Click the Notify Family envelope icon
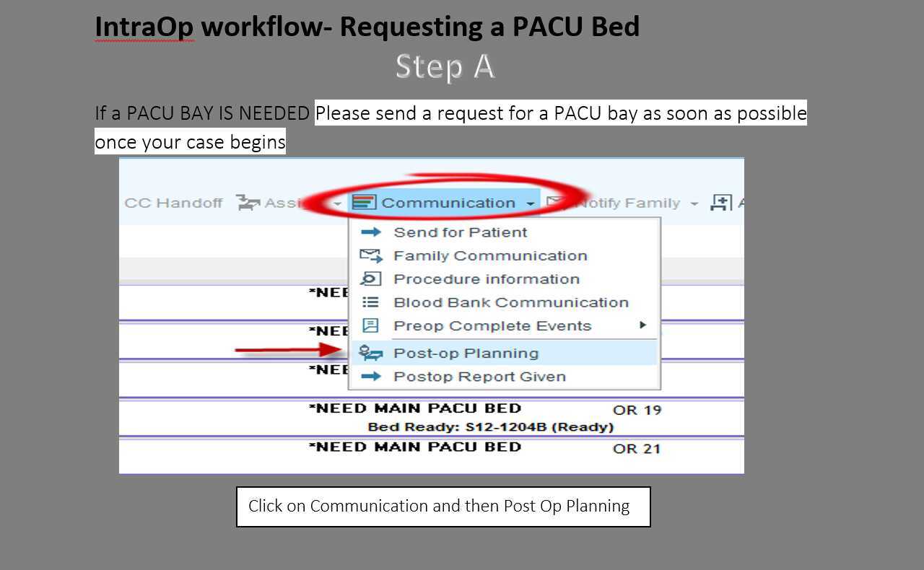The height and width of the screenshot is (570, 924). (x=554, y=202)
